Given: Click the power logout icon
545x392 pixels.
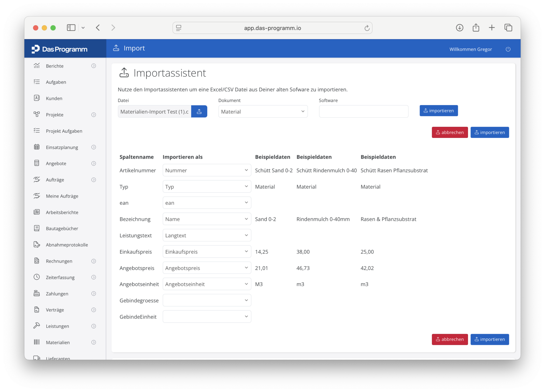Looking at the screenshot, I should pos(508,49).
